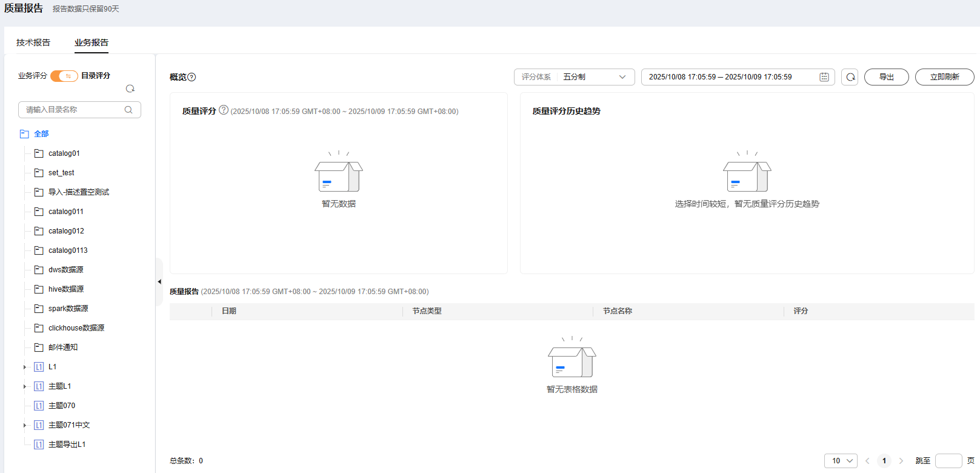Viewport: 980px width, 473px height.
Task: Click the 跳至 page number input box
Action: tap(948, 461)
